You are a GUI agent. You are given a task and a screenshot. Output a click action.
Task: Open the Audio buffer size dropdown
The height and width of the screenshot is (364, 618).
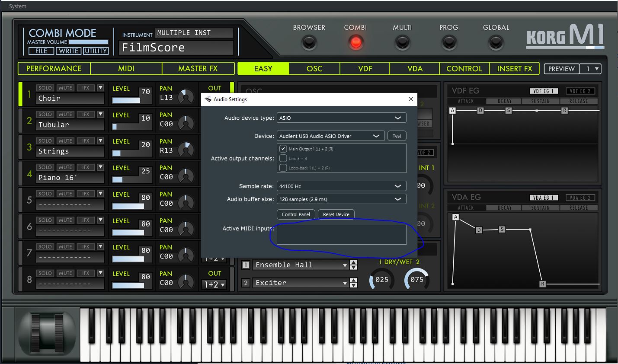341,199
